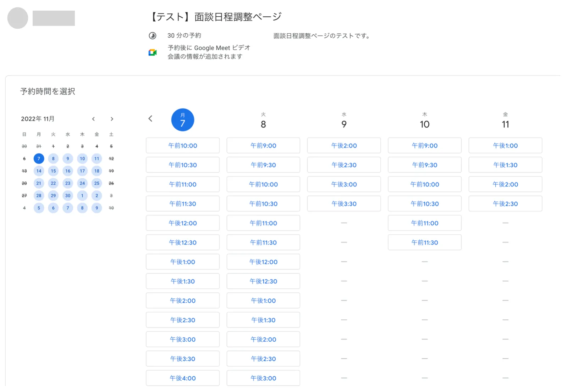Click the 30 分の予約 duration text
Image resolution: width=572 pixels, height=392 pixels.
[x=184, y=35]
